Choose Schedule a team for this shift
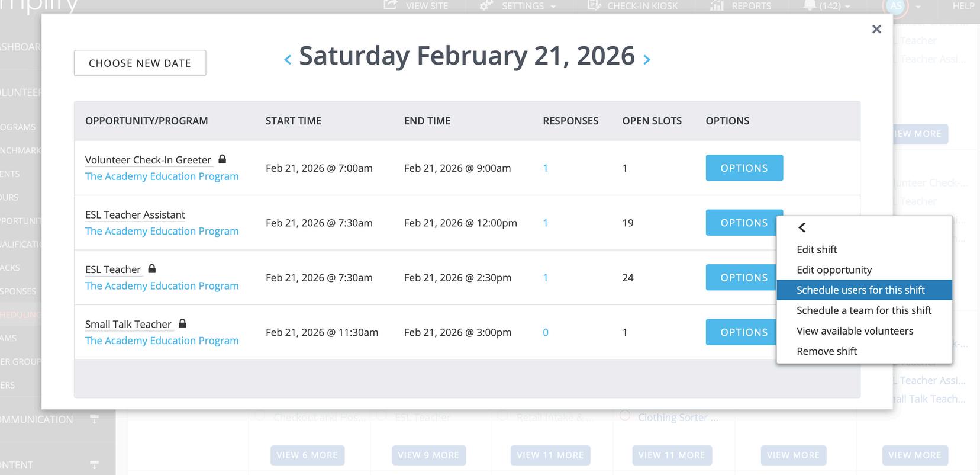Viewport: 980px width, 475px height. pos(863,310)
